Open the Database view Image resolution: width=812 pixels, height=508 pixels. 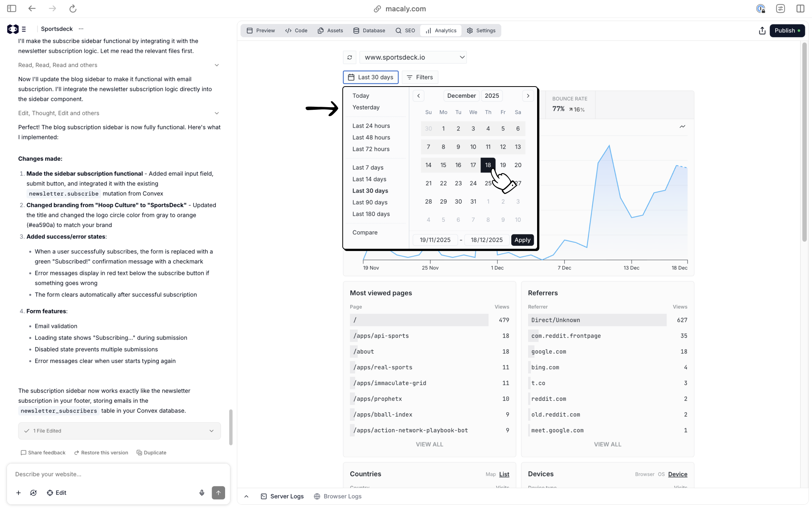click(369, 30)
